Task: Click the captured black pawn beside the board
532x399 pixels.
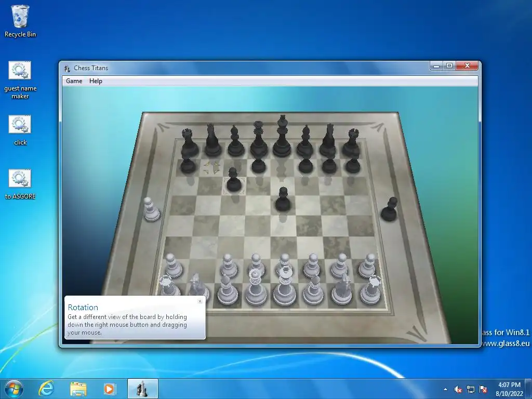Action: click(389, 209)
